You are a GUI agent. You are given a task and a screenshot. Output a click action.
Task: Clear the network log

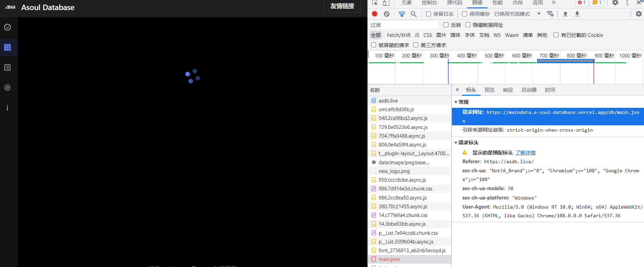point(387,14)
